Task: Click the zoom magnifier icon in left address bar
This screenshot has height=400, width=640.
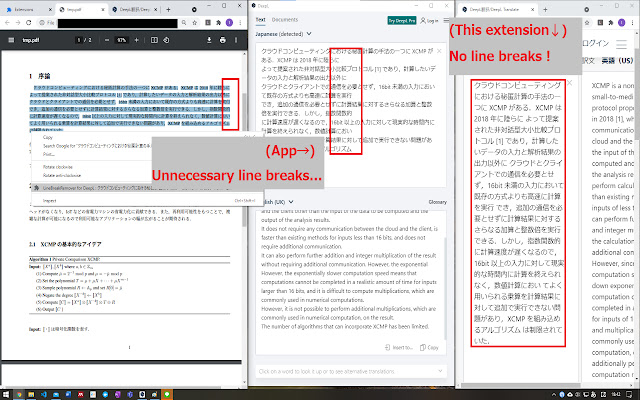Action: [x=184, y=23]
